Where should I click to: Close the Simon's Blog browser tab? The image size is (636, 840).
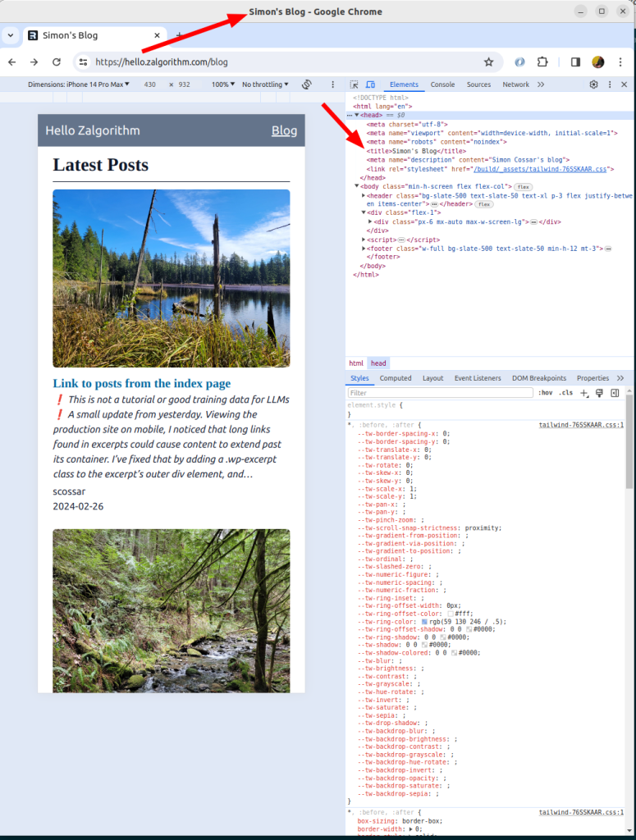(157, 35)
